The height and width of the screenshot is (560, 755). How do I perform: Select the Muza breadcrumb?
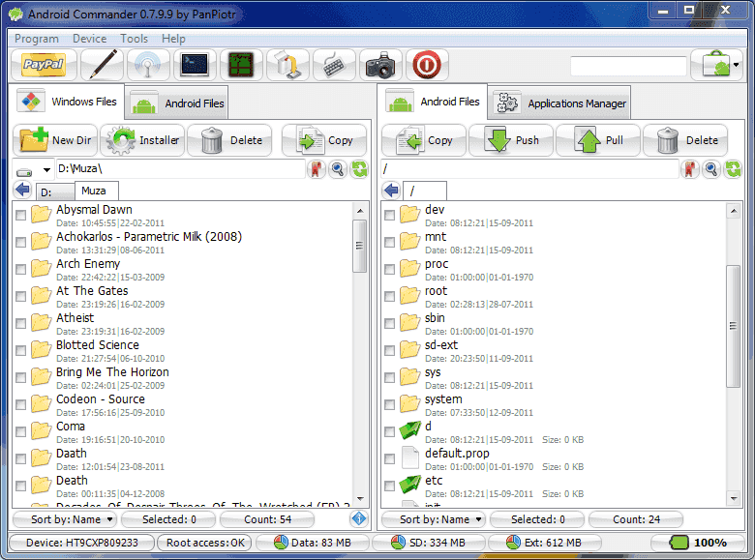tap(96, 191)
